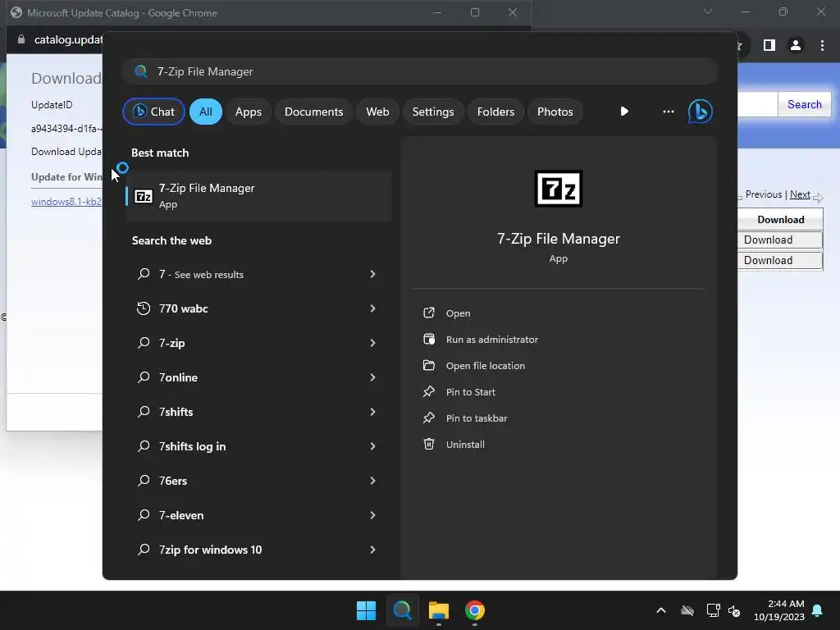This screenshot has height=630, width=840.
Task: Open Chrome three-dot menu
Action: [822, 46]
